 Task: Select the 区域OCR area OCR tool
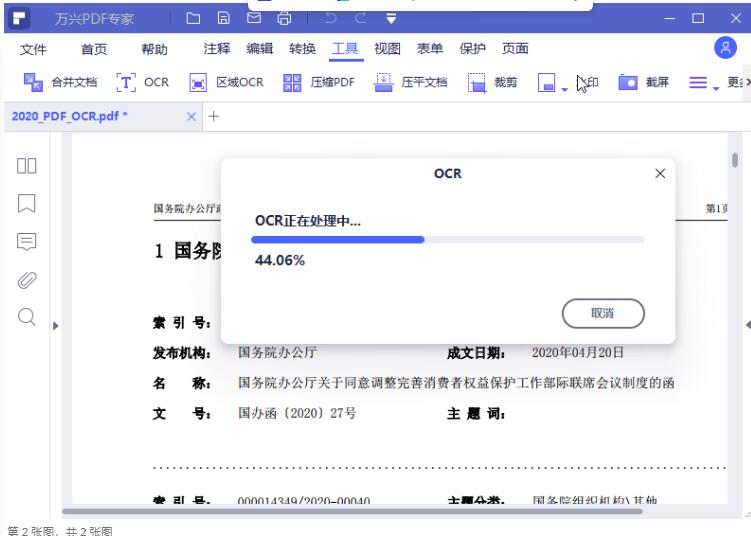click(226, 82)
